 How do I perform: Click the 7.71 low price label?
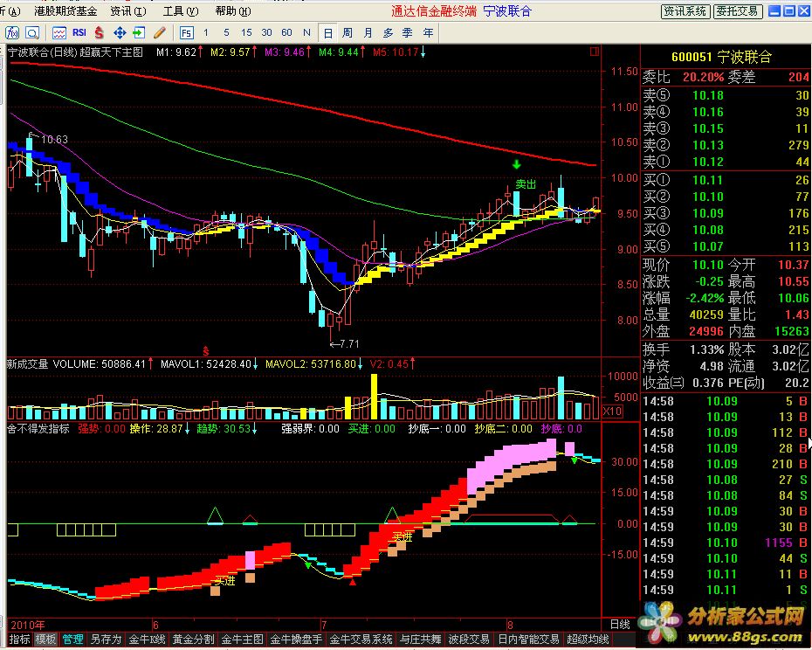pos(349,343)
